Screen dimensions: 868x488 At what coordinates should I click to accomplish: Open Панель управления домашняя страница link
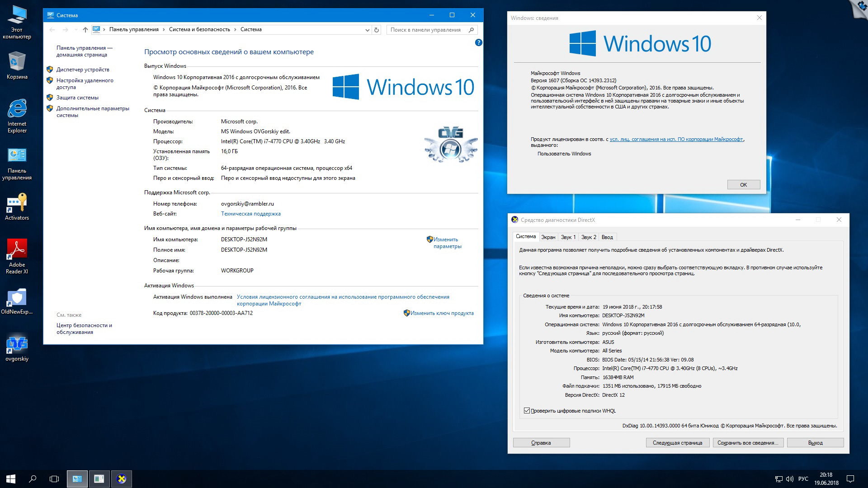(x=85, y=51)
